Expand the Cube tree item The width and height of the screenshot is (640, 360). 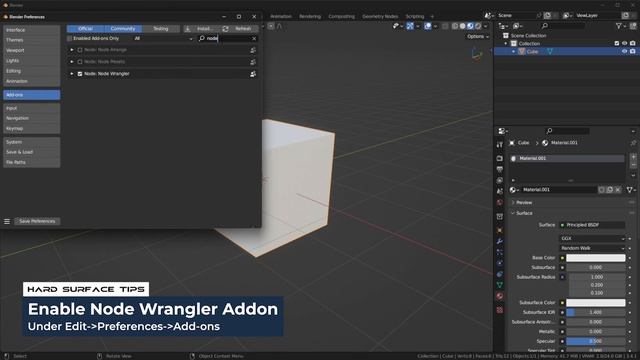point(513,51)
